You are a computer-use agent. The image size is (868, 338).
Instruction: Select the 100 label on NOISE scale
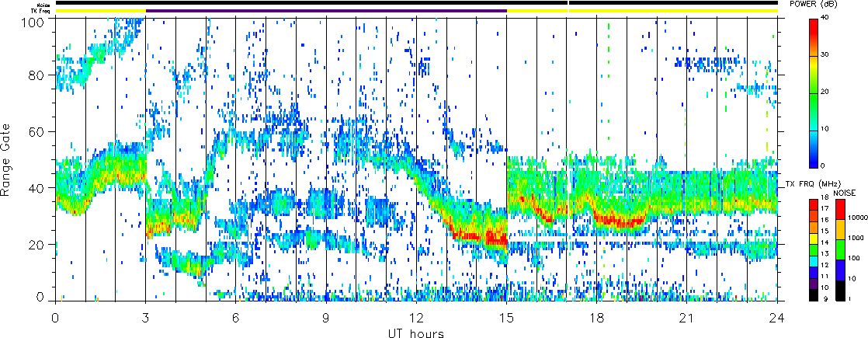pyautogui.click(x=853, y=260)
